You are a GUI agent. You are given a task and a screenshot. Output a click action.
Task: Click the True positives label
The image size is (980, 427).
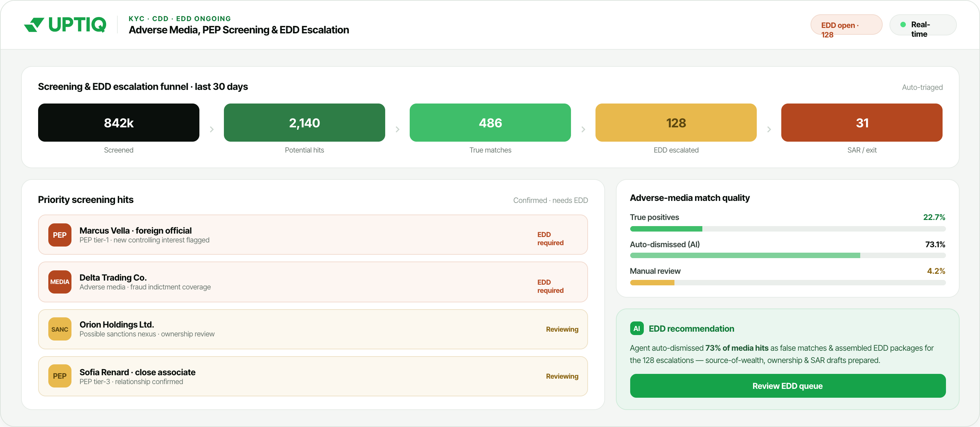tap(654, 217)
